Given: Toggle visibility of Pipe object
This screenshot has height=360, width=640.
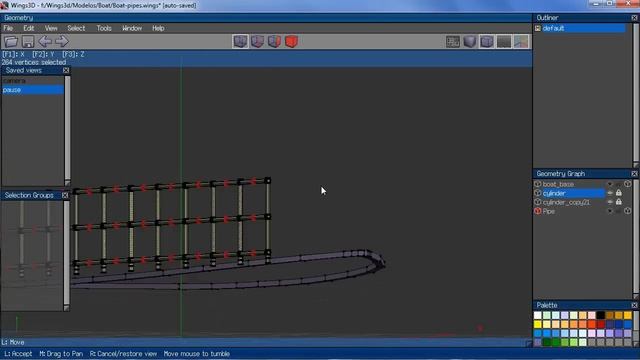Looking at the screenshot, I should (x=610, y=211).
